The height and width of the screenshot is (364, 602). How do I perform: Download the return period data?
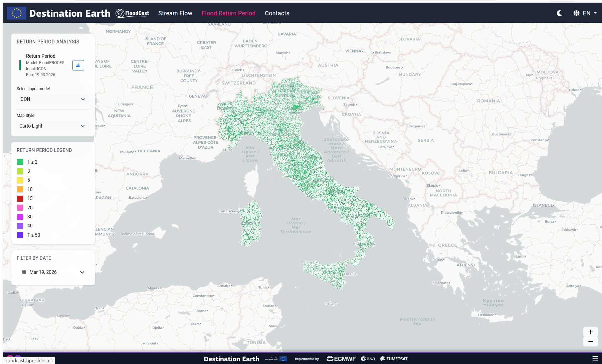pyautogui.click(x=78, y=65)
